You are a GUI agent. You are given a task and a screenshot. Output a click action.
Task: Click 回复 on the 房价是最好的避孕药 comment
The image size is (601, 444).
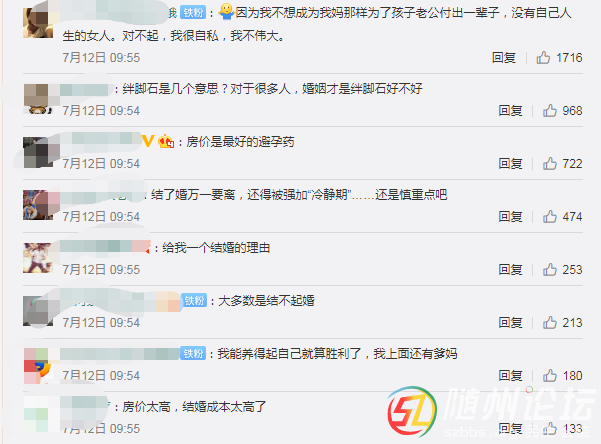click(x=510, y=163)
